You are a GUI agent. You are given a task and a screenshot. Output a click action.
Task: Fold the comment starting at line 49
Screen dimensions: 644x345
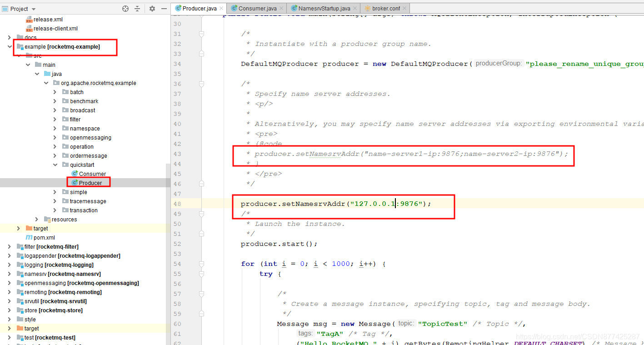[x=201, y=214]
